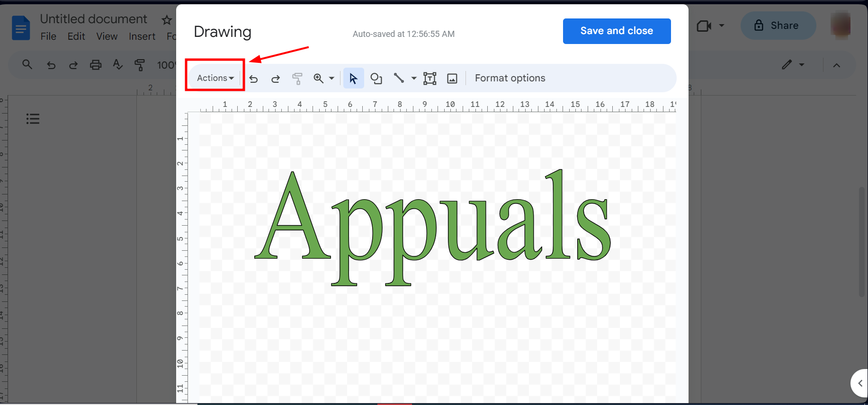Open the Insert menu in Docs
Screen dimensions: 868x405
(x=142, y=36)
